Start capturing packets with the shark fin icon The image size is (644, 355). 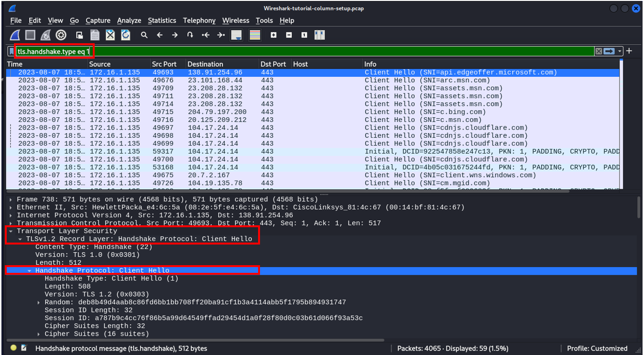(15, 35)
